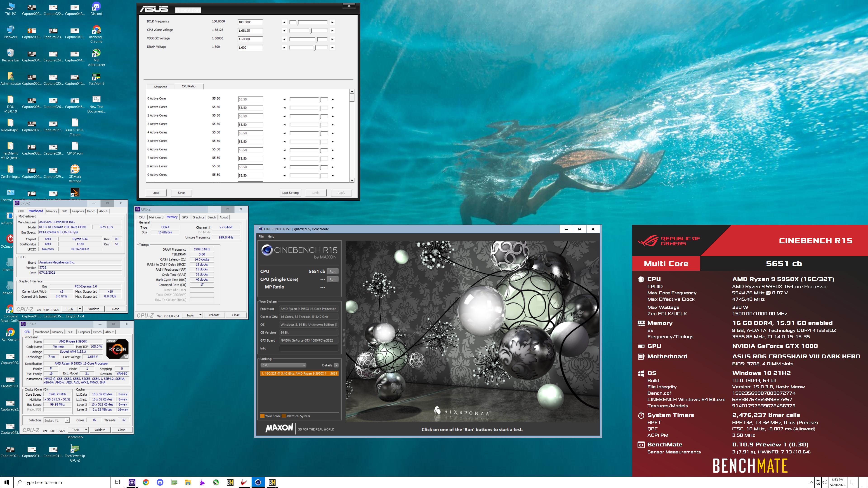Open the TestMem5 desktop shortcut beside Capture045
Image resolution: width=868 pixels, height=488 pixels.
pos(96,79)
